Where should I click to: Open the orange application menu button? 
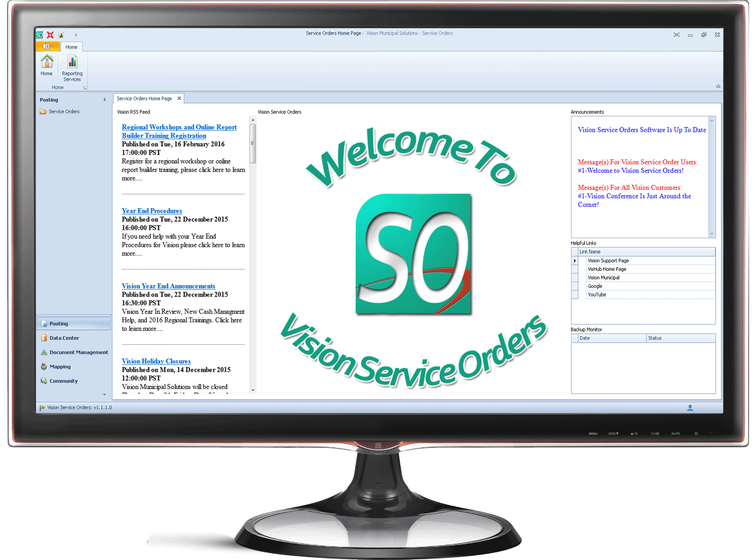[48, 47]
